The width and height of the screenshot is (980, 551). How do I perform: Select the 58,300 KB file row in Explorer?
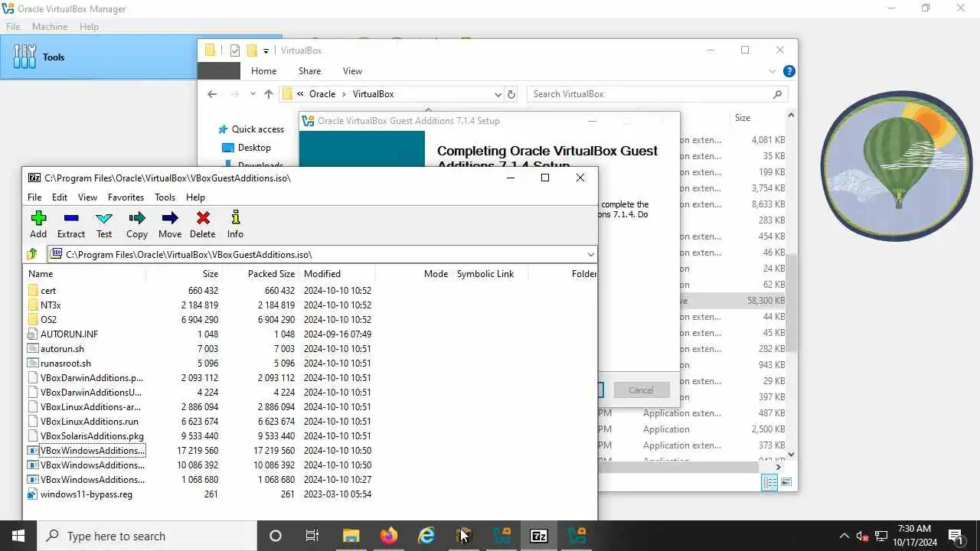[x=732, y=301]
